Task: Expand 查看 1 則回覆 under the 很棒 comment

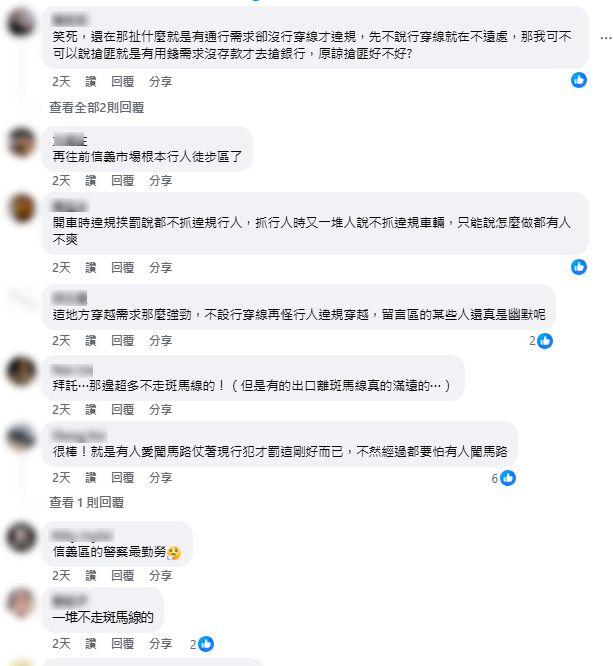Action: [87, 502]
